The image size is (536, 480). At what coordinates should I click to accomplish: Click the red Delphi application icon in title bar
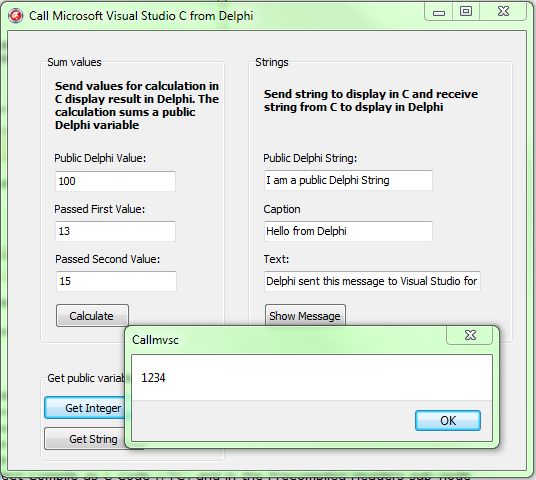(15, 16)
